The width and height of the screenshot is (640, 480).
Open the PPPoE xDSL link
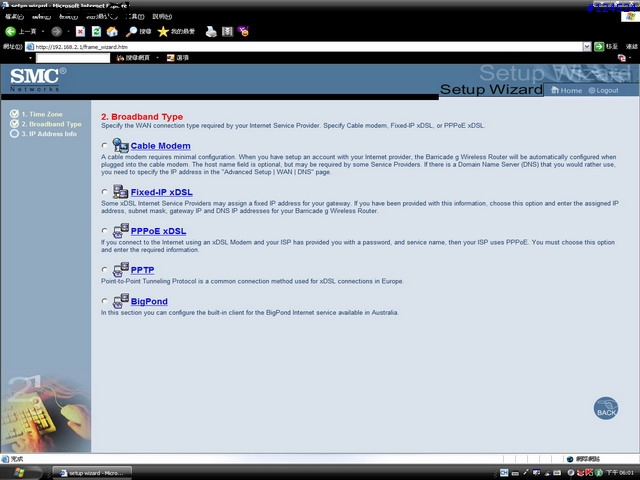point(158,231)
